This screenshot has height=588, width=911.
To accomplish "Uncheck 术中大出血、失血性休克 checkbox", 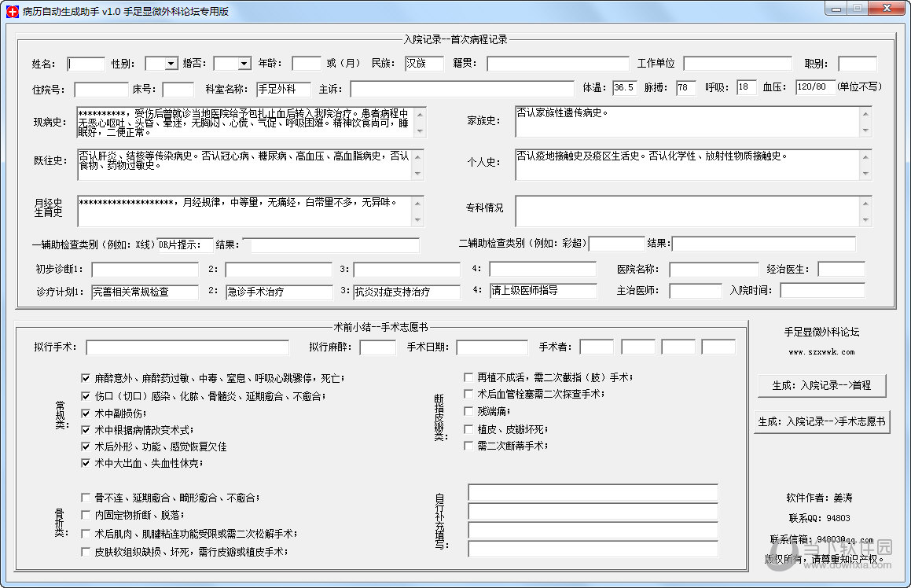I will pos(86,463).
